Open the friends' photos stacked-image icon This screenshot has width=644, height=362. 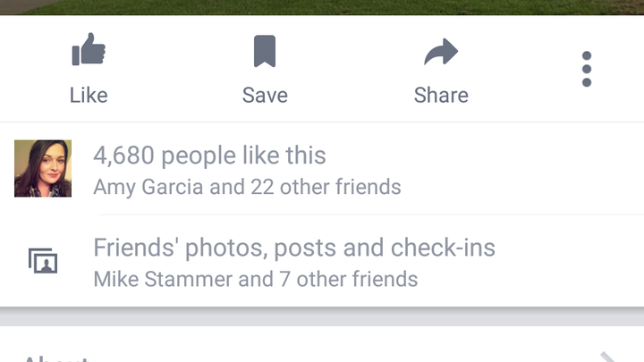click(x=43, y=261)
